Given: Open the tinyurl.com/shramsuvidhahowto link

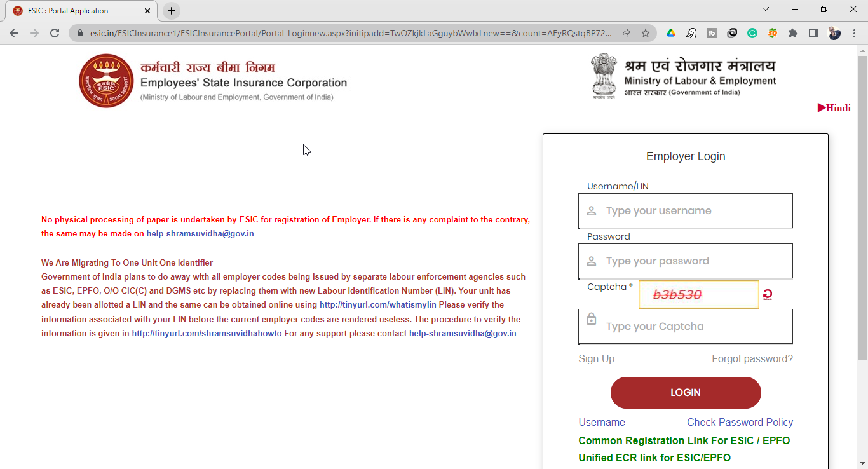Looking at the screenshot, I should click(207, 333).
